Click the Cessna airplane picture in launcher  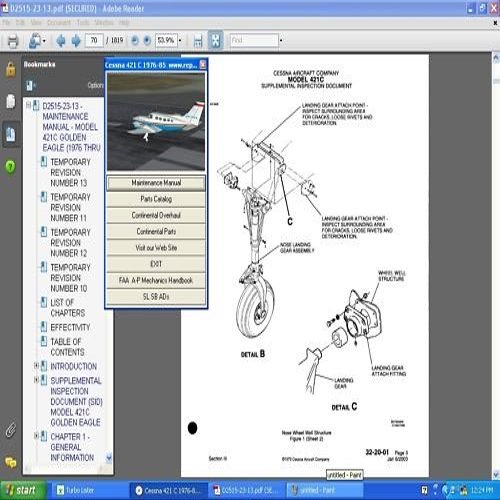click(x=156, y=122)
